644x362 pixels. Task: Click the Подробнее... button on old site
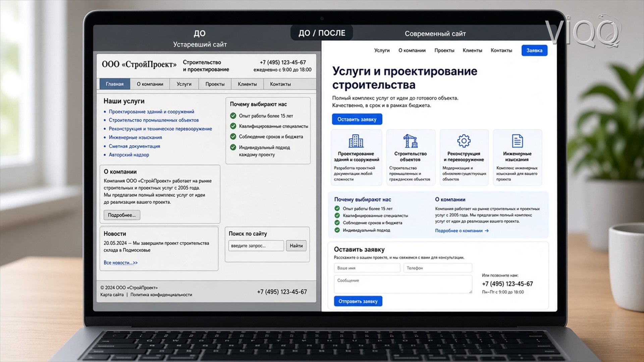122,215
